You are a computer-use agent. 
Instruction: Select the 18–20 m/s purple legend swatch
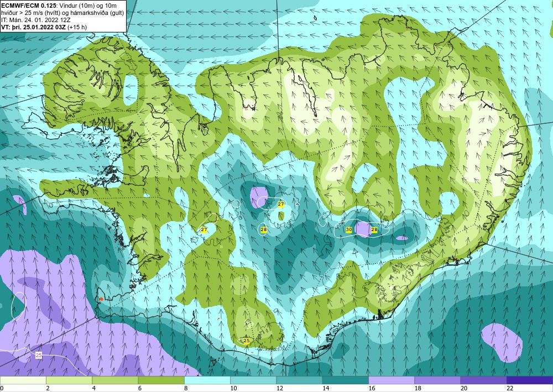pos(437,380)
